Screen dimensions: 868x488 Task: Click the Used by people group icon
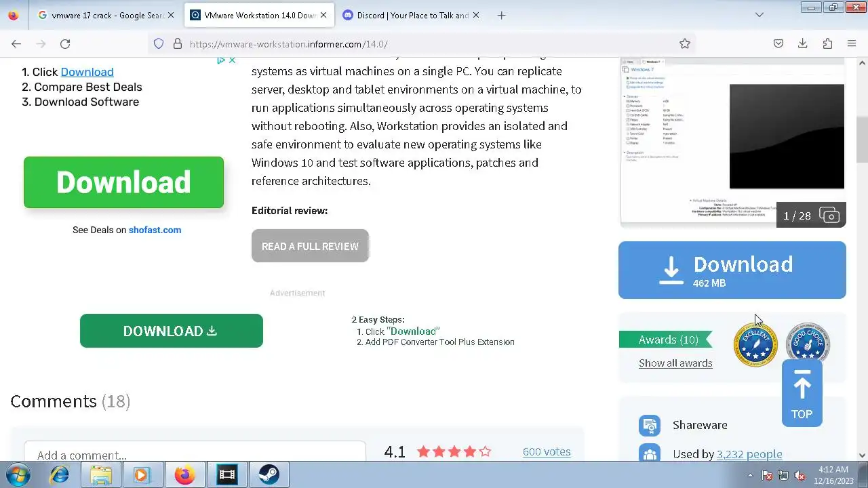(x=650, y=453)
